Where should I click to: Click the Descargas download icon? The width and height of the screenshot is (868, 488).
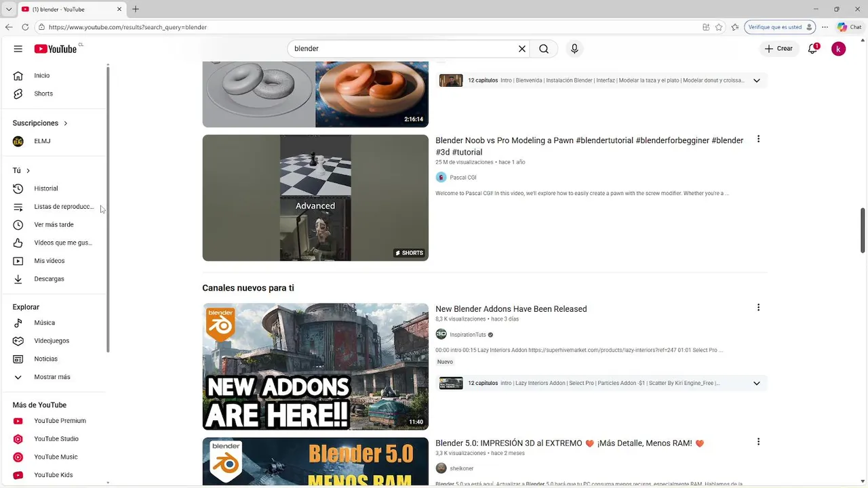click(x=18, y=279)
